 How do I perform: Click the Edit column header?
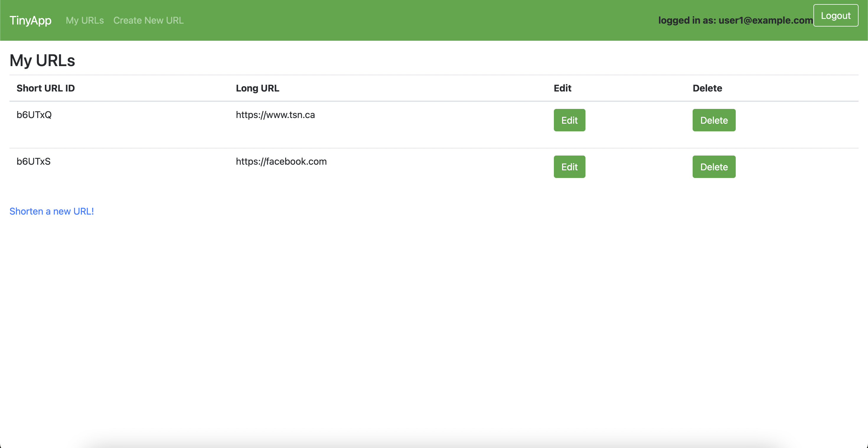[562, 88]
